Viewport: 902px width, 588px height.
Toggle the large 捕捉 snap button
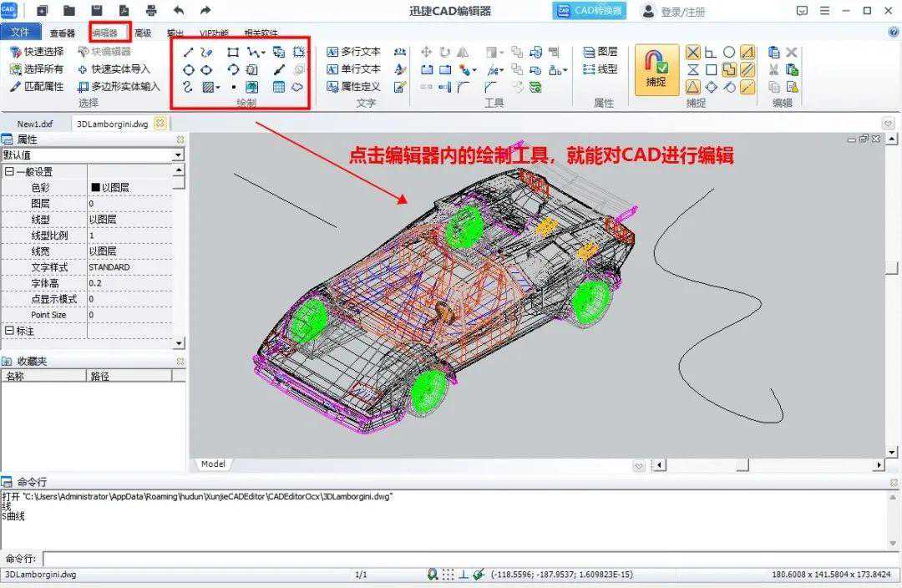pos(656,69)
